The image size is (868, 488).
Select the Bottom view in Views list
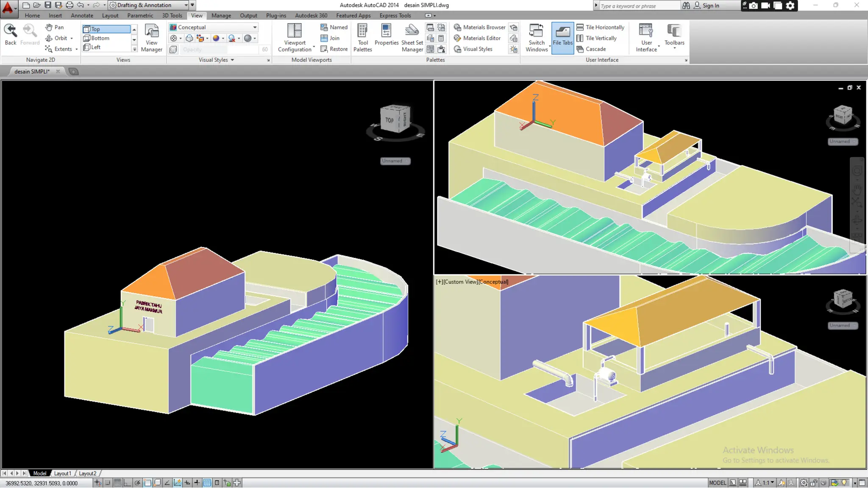100,38
